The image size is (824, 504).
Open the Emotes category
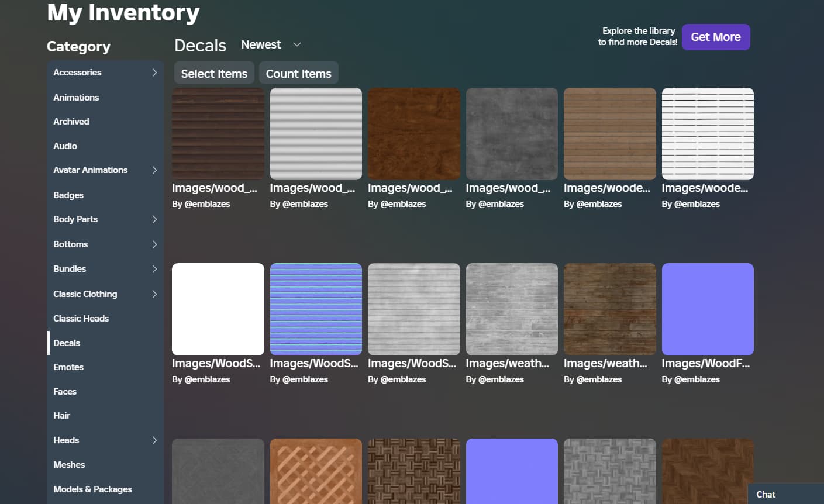[68, 367]
